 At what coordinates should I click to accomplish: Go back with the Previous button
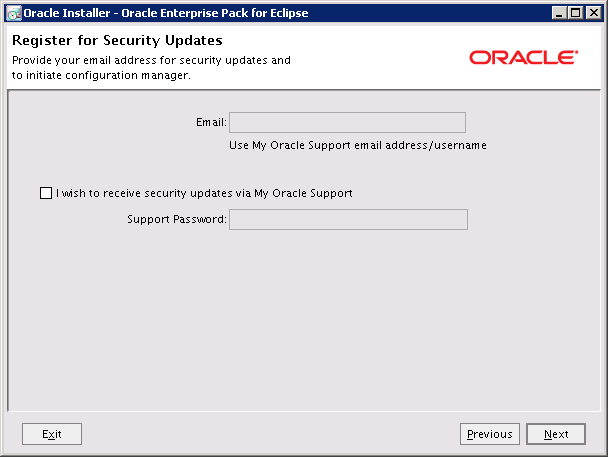tap(490, 434)
